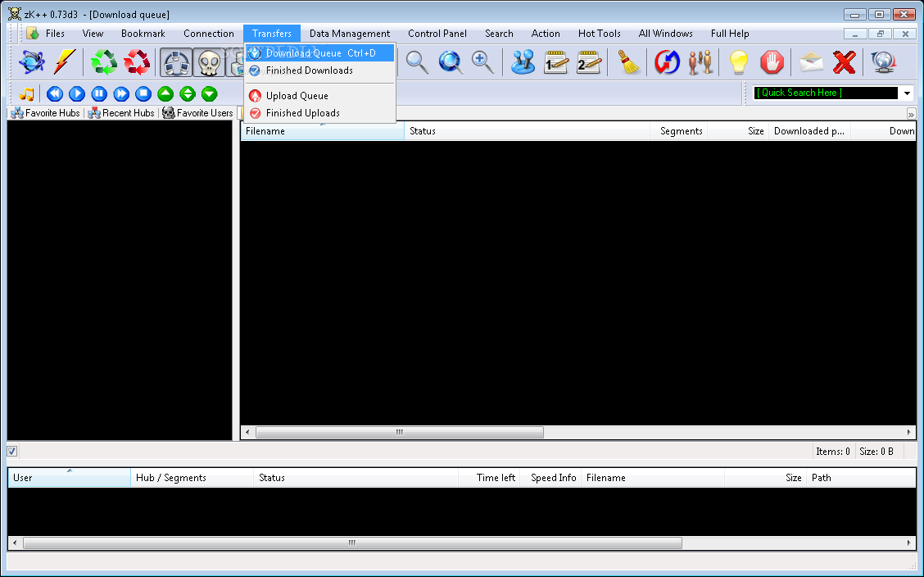
Task: Click the red stop hand icon
Action: 772,62
